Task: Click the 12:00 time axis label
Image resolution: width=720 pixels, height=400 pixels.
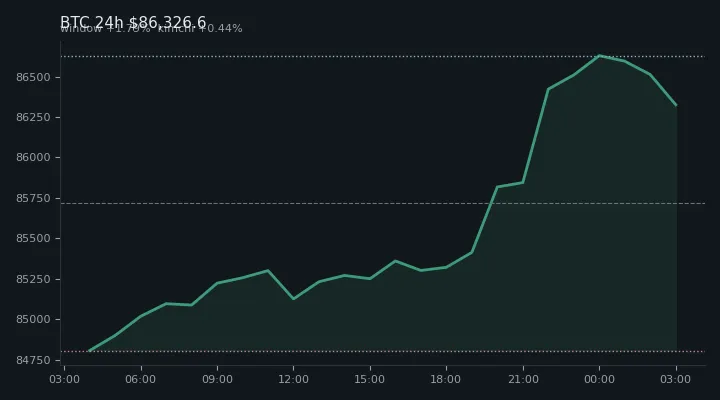Action: pyautogui.click(x=293, y=379)
